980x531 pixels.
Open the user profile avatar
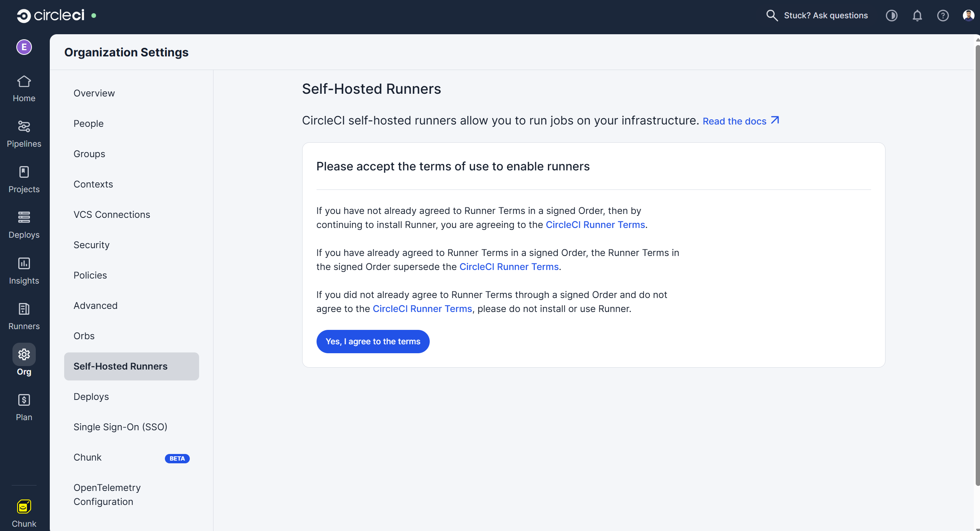(968, 16)
